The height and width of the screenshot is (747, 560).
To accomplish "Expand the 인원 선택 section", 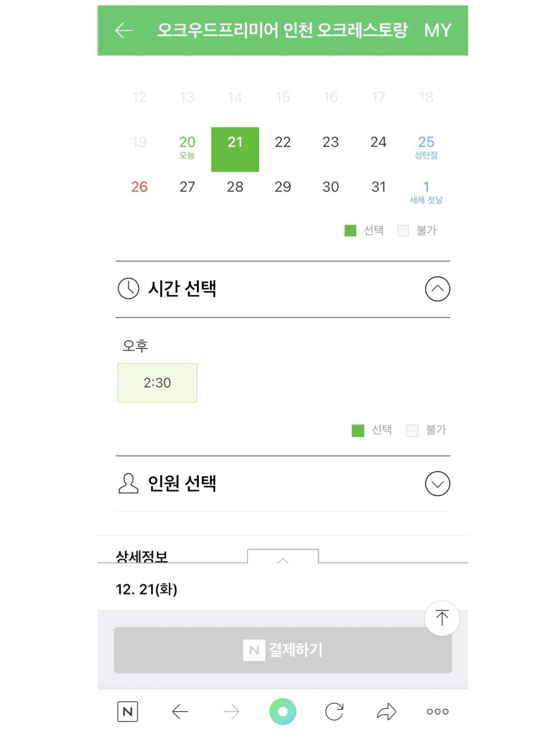I will pyautogui.click(x=438, y=484).
